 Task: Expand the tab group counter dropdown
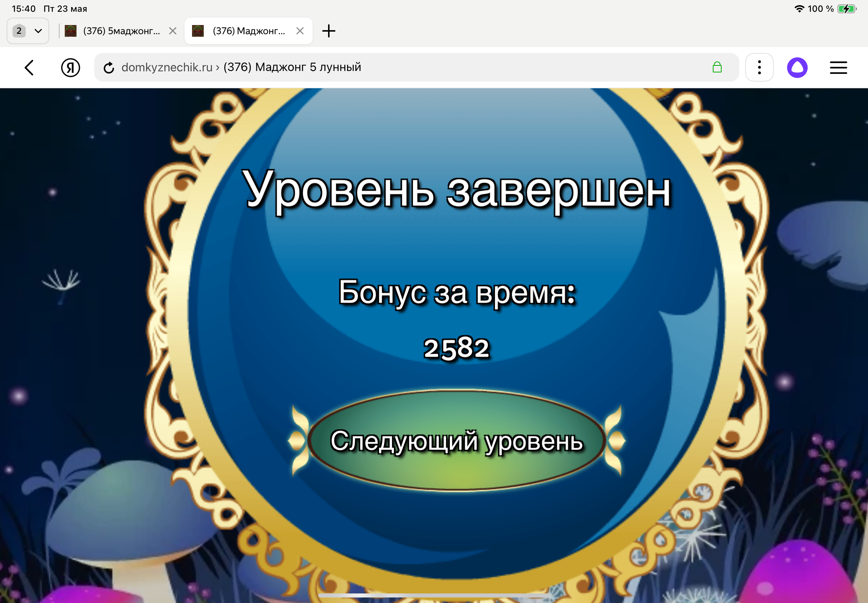[x=28, y=31]
